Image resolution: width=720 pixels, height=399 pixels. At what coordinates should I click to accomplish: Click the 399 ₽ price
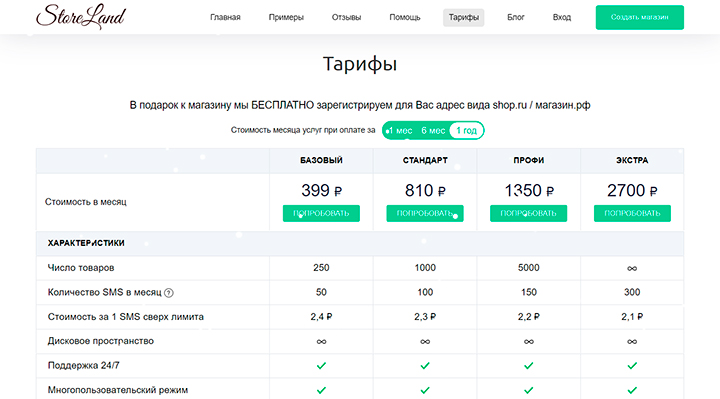pos(321,191)
